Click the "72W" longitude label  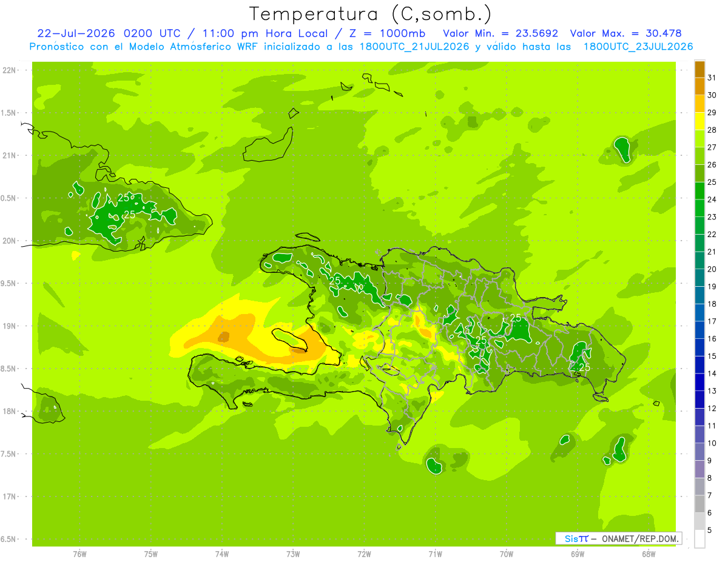pyautogui.click(x=364, y=554)
